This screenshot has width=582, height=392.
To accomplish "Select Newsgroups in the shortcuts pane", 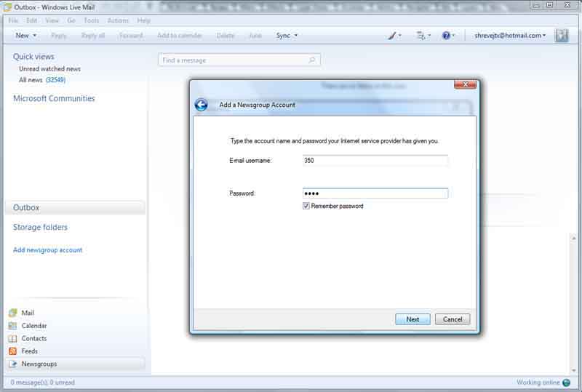I will click(76, 364).
